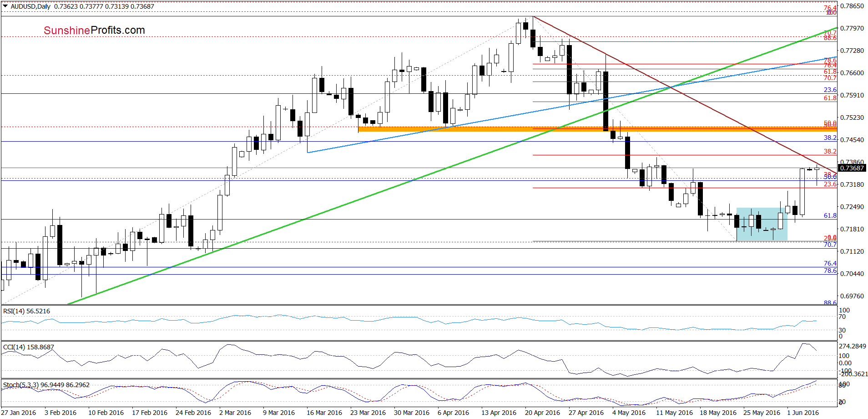Click the 1 Jun 2016 date label
Image resolution: width=868 pixels, height=419 pixels.
(803, 413)
